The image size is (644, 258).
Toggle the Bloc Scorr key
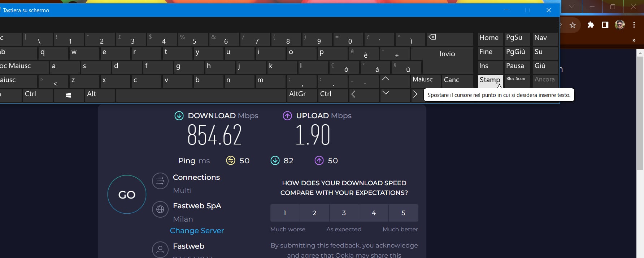point(516,80)
